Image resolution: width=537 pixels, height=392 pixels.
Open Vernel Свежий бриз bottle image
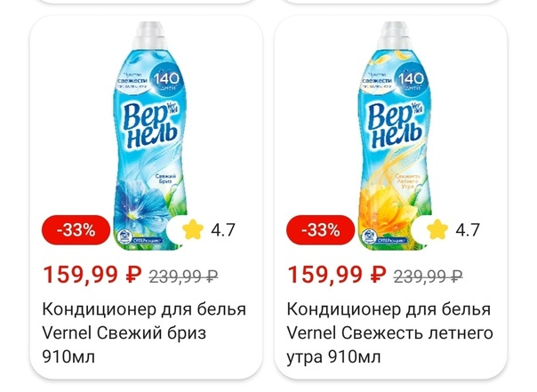pos(150,136)
